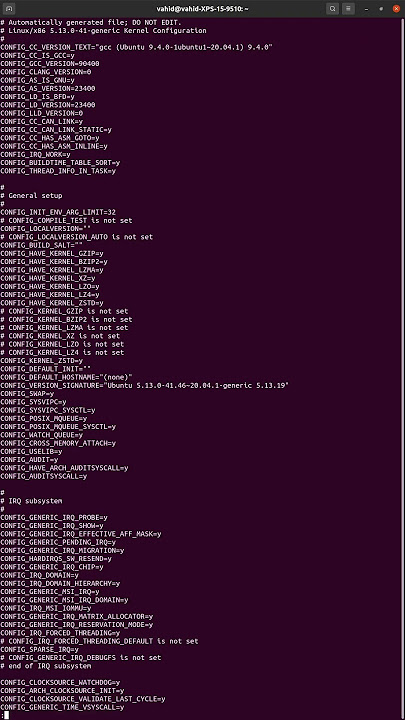Click the IRQ subsystem comment heading
The image size is (405, 720).
pos(31,501)
